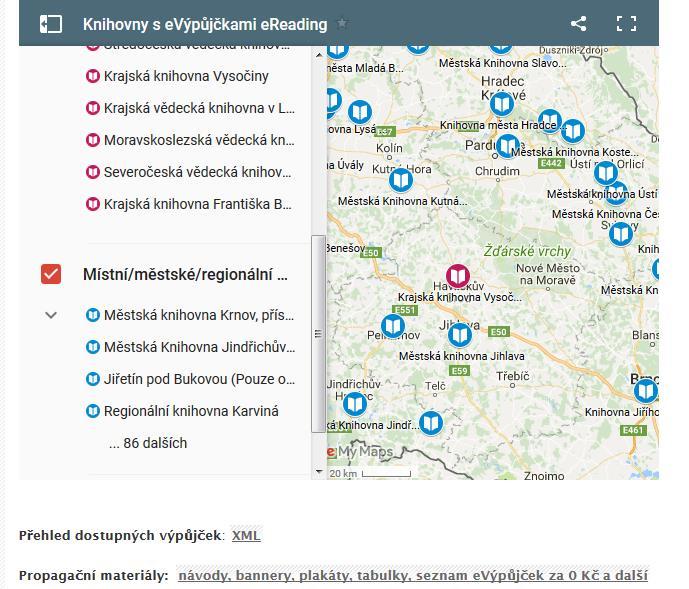Image resolution: width=689 pixels, height=589 pixels.
Task: Click the Městská Knihovna Kutná Hora marker
Action: 401,180
